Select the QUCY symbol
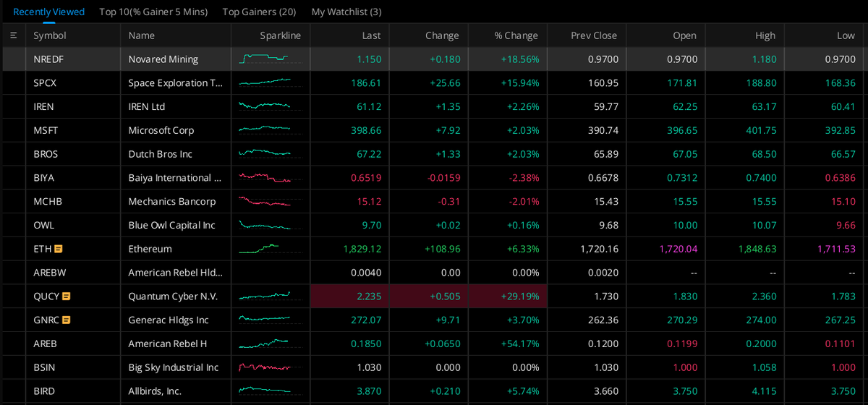The height and width of the screenshot is (405, 868). coord(46,297)
